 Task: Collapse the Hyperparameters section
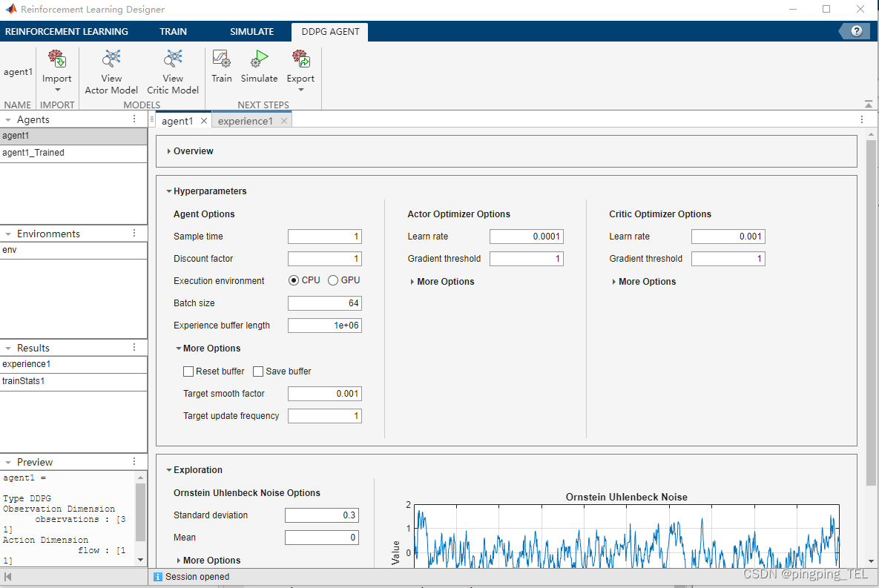(x=168, y=191)
